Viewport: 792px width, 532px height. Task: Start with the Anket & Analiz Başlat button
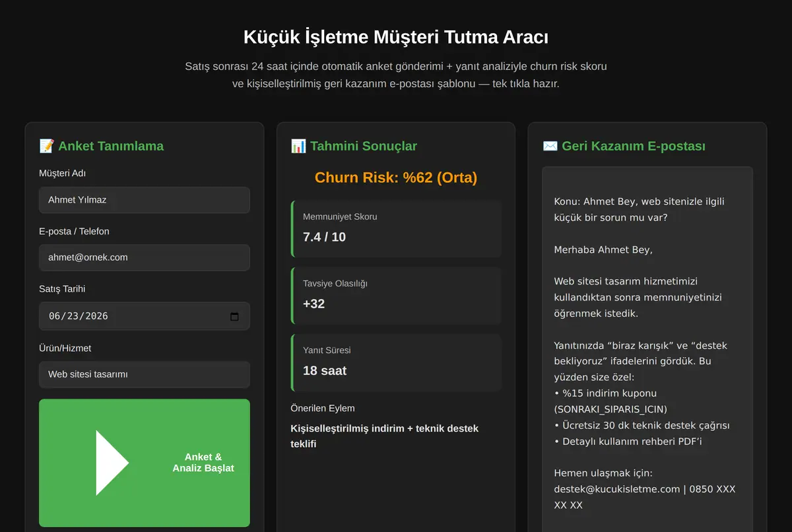pos(145,463)
